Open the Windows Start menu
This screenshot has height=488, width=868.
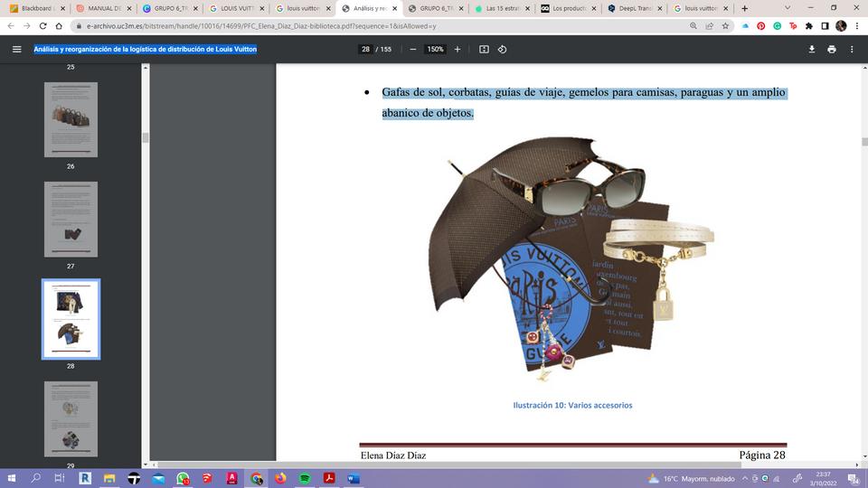pos(11,478)
